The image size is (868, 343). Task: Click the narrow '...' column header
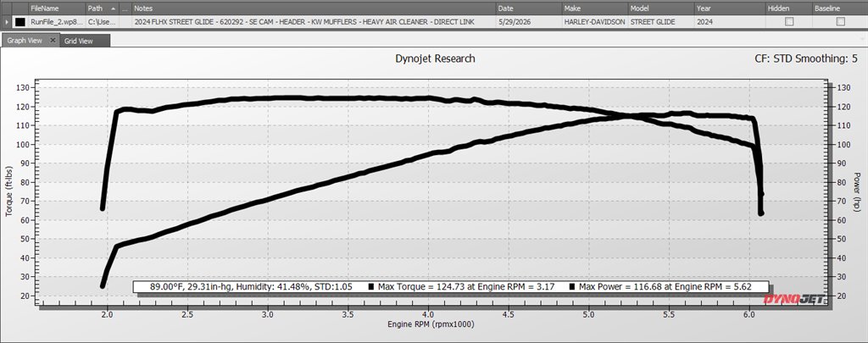125,8
